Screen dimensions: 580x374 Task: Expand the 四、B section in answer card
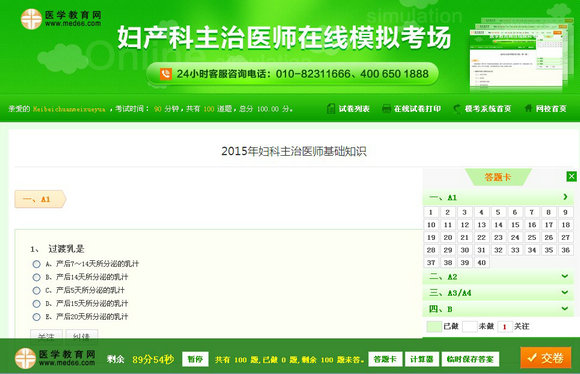click(x=564, y=308)
